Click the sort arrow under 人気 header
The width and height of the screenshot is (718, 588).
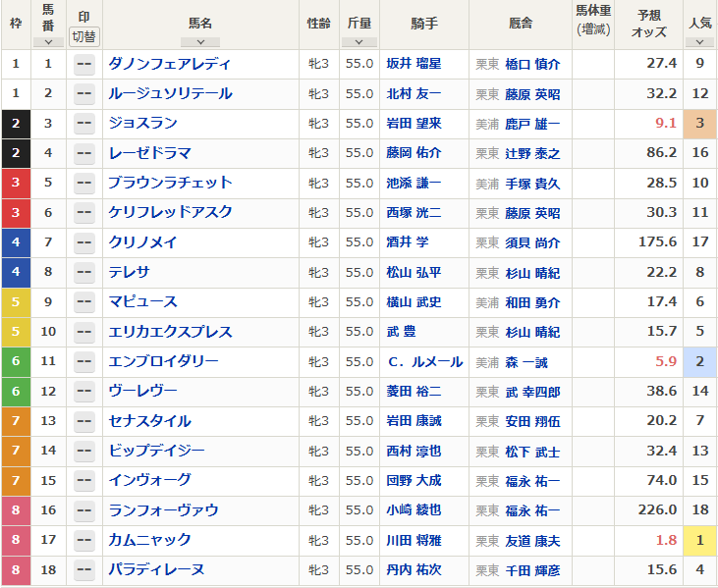tap(699, 42)
